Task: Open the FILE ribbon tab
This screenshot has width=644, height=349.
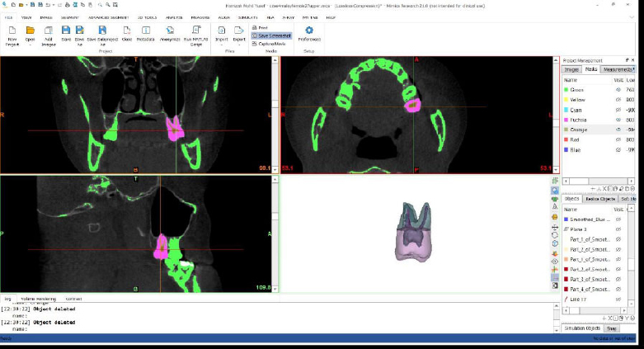Action: pos(8,17)
